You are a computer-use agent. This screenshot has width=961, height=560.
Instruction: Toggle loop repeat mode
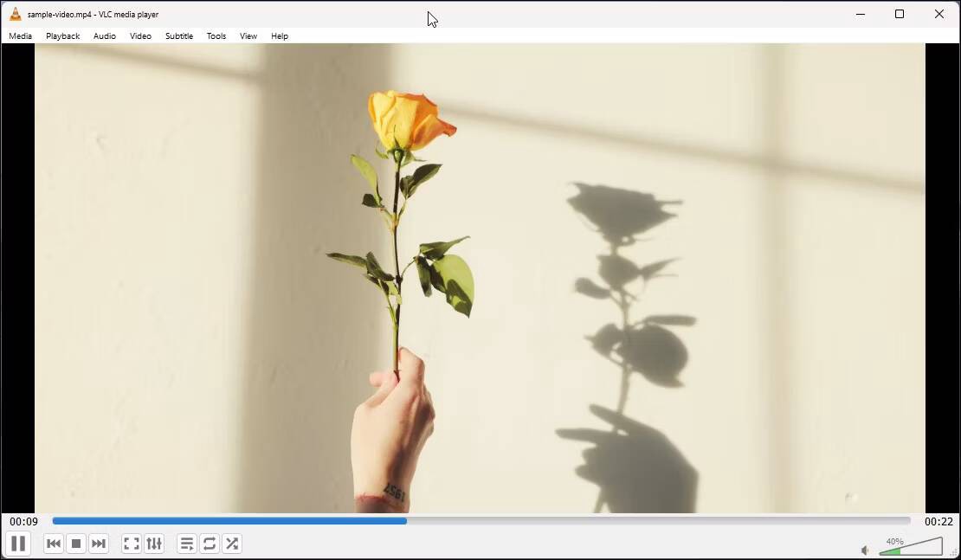(210, 544)
